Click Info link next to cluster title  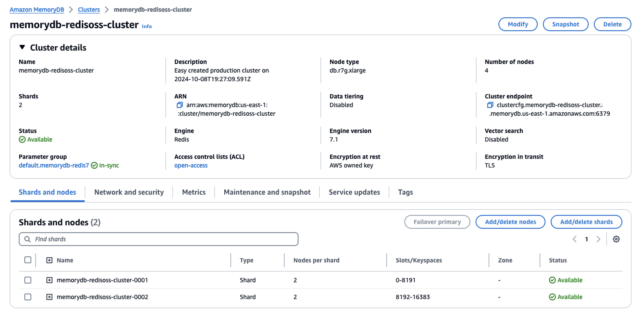coord(147,26)
